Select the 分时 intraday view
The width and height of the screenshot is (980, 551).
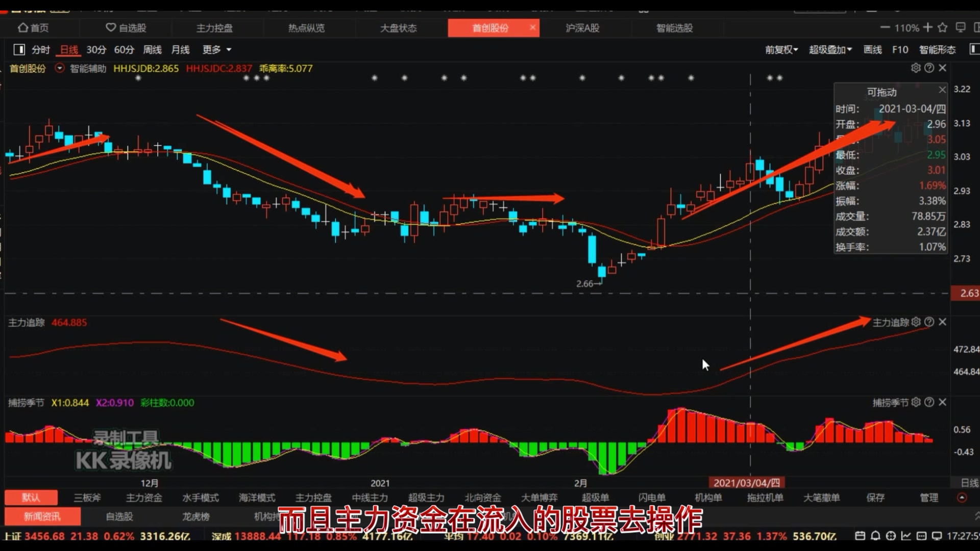41,49
